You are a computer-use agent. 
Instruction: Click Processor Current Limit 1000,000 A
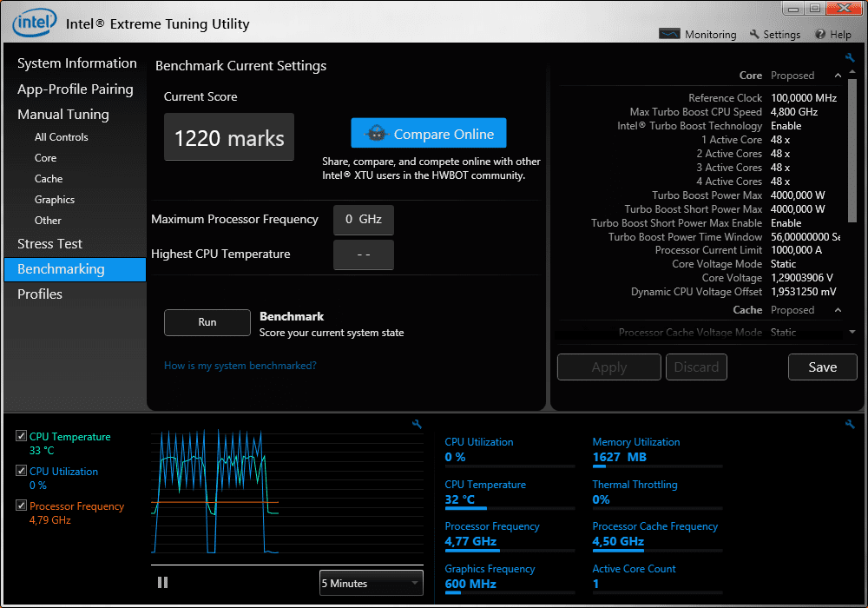tap(796, 250)
